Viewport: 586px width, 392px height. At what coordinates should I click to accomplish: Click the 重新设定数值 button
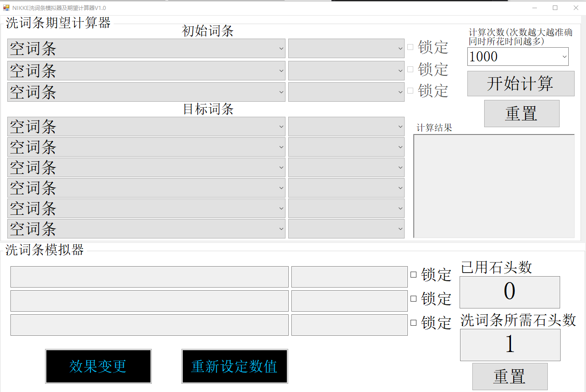pyautogui.click(x=235, y=366)
